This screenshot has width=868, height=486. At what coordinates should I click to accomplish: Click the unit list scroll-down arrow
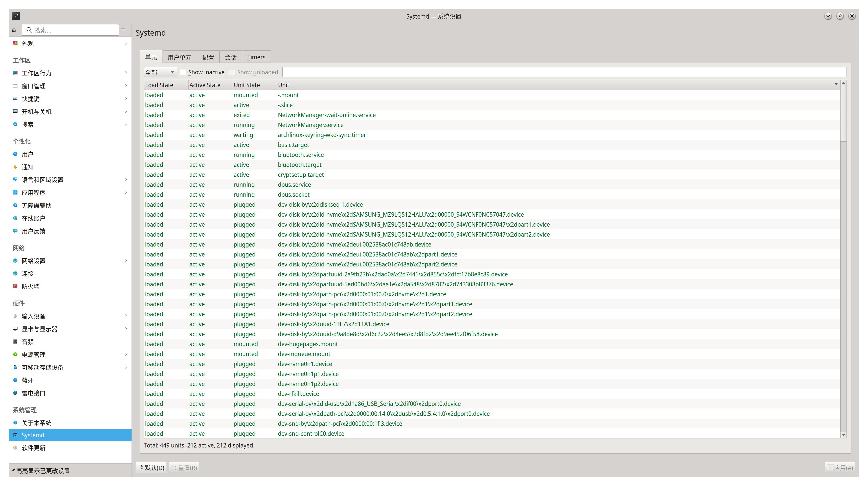pos(843,435)
